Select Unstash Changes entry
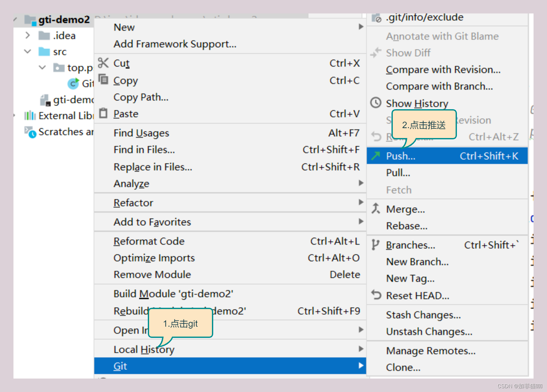 [447, 331]
